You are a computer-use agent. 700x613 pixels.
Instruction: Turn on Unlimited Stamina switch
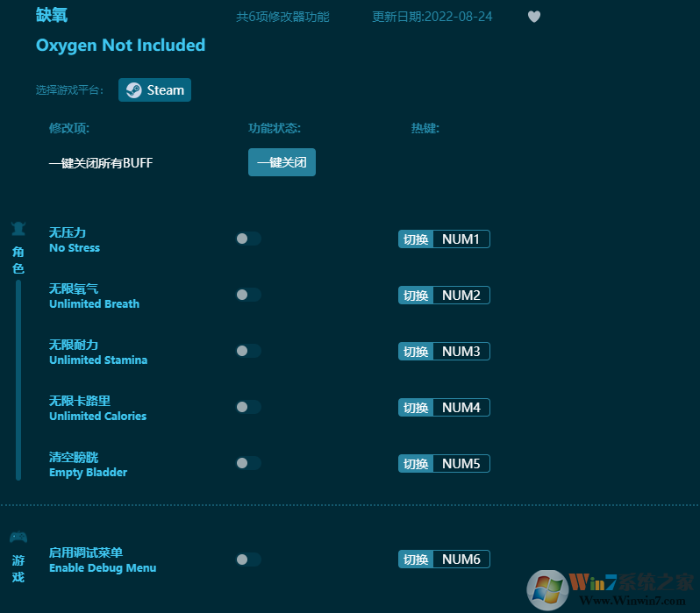pos(247,351)
